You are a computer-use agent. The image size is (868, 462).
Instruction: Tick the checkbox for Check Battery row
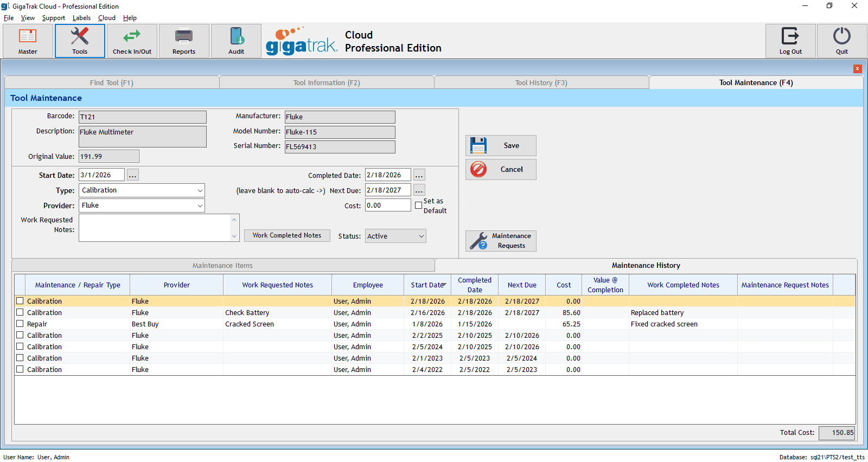pos(20,312)
